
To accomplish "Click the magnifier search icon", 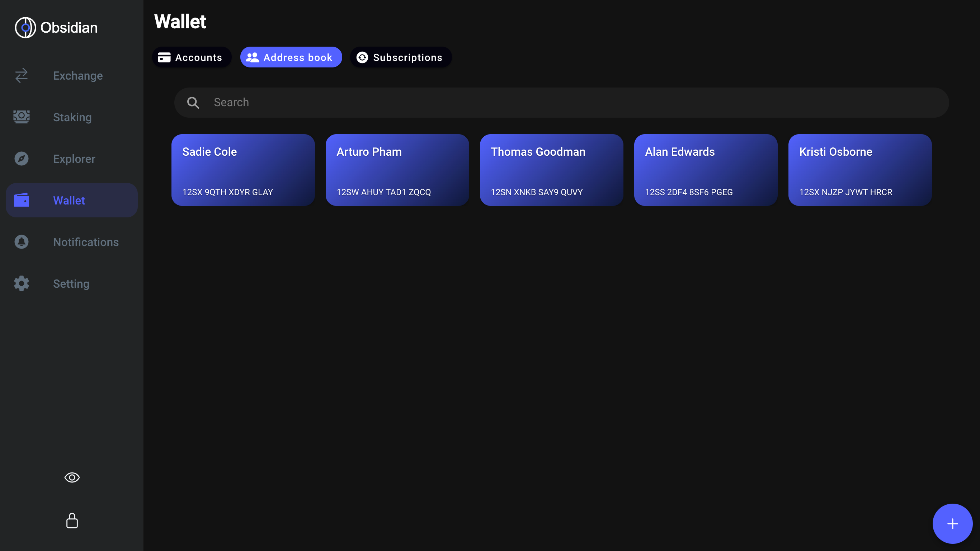I will 193,103.
